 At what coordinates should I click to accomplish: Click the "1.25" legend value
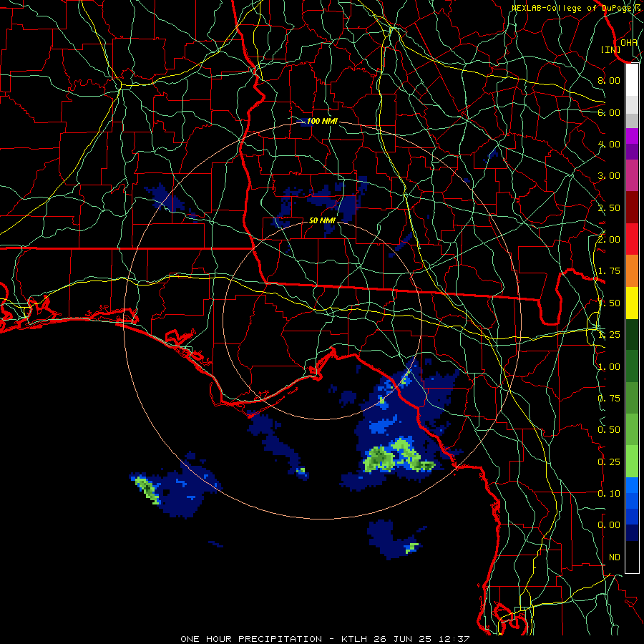[609, 335]
